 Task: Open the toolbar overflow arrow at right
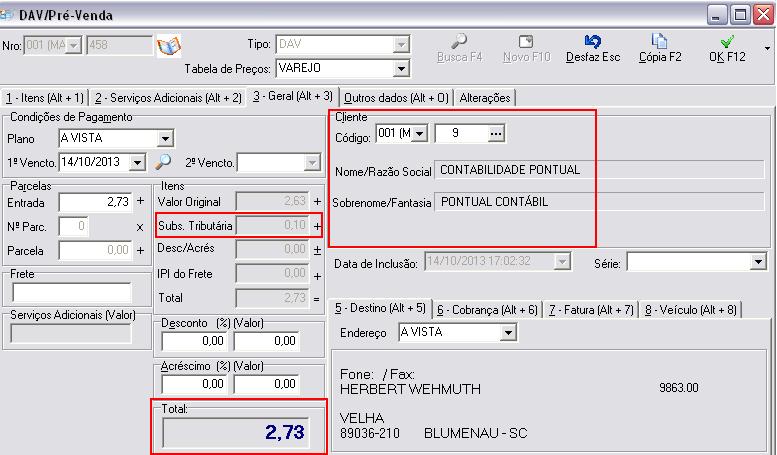[768, 47]
